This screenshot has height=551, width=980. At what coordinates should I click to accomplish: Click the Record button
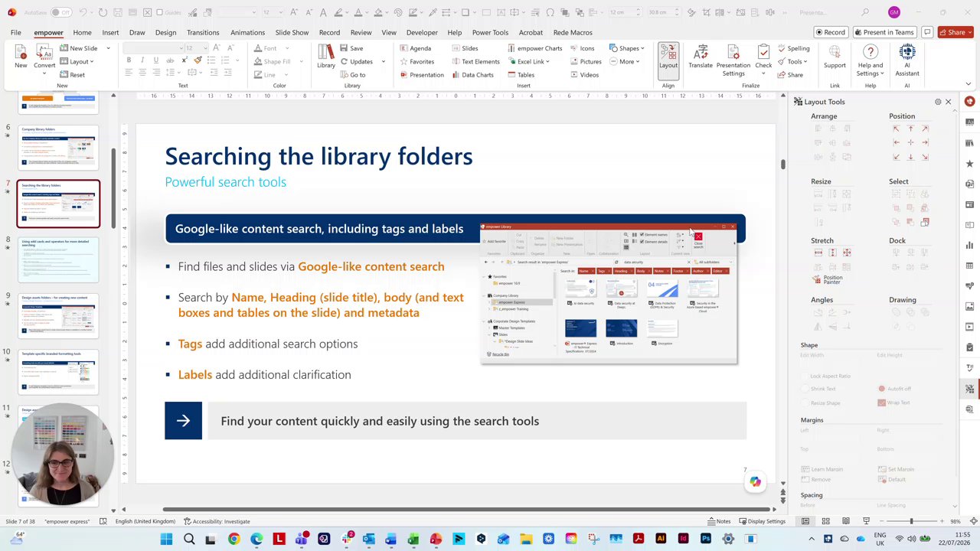pos(831,32)
